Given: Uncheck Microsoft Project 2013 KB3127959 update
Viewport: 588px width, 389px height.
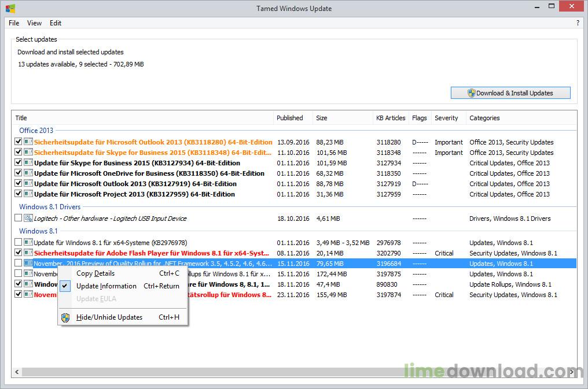Looking at the screenshot, I should pos(18,194).
